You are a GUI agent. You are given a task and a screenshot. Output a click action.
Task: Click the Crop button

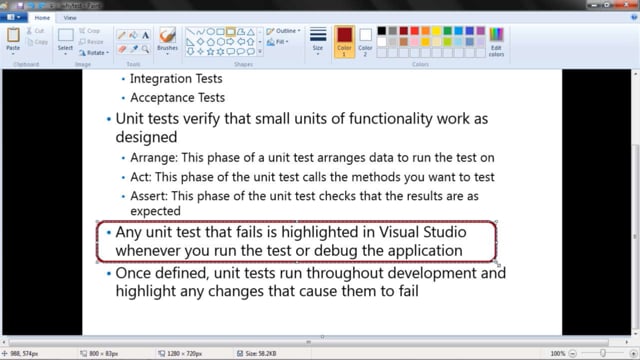(89, 31)
